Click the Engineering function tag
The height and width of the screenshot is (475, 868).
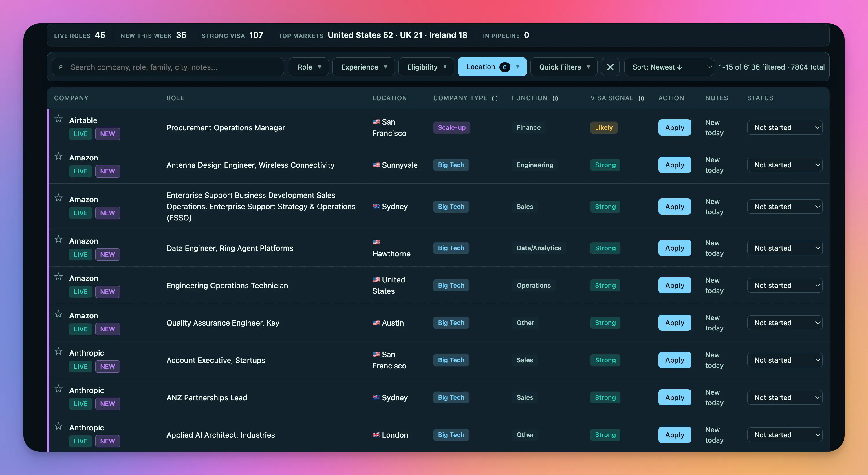coord(535,165)
